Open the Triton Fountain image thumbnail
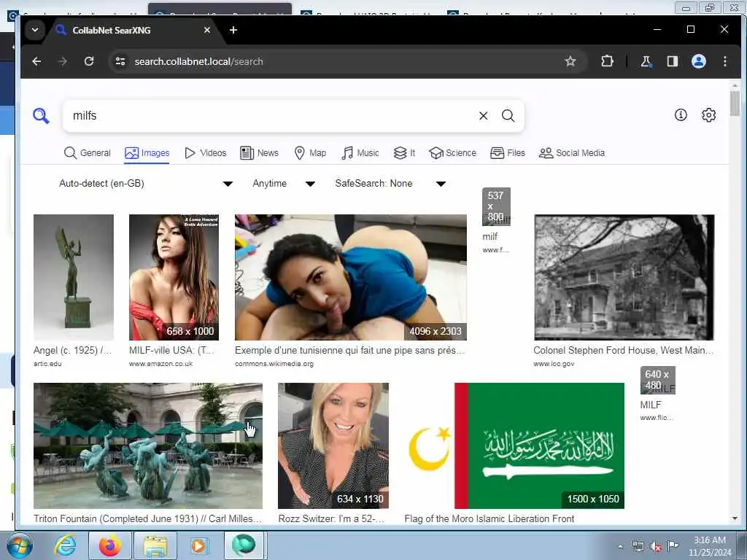This screenshot has height=560, width=747. click(x=147, y=446)
